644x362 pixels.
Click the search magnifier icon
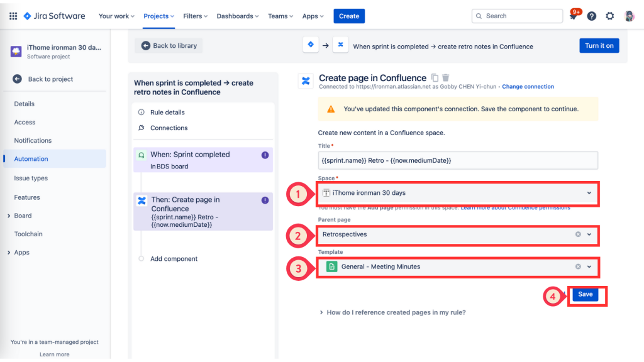[479, 16]
